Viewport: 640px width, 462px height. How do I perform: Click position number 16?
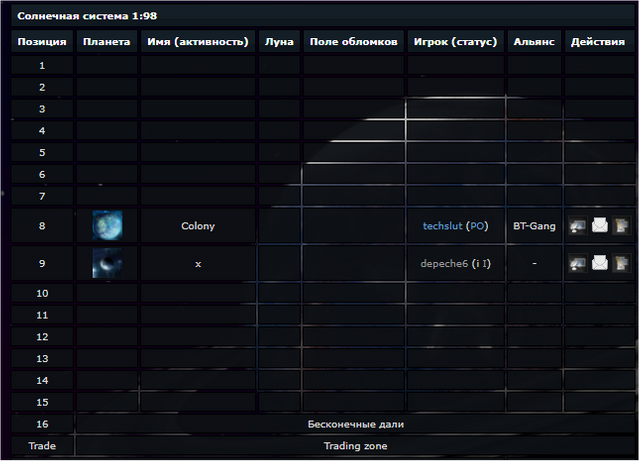pos(42,424)
